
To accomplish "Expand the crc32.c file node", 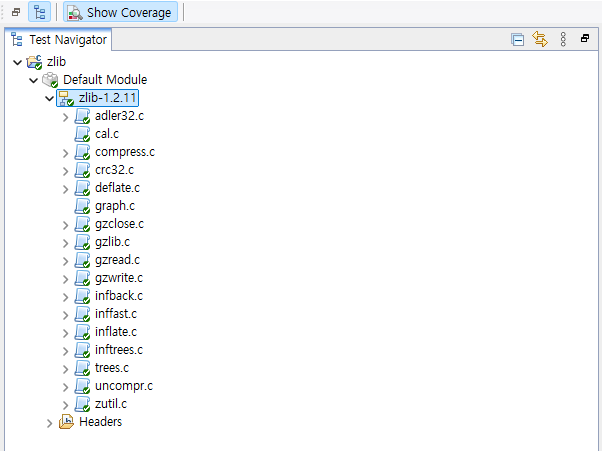I will pos(66,171).
